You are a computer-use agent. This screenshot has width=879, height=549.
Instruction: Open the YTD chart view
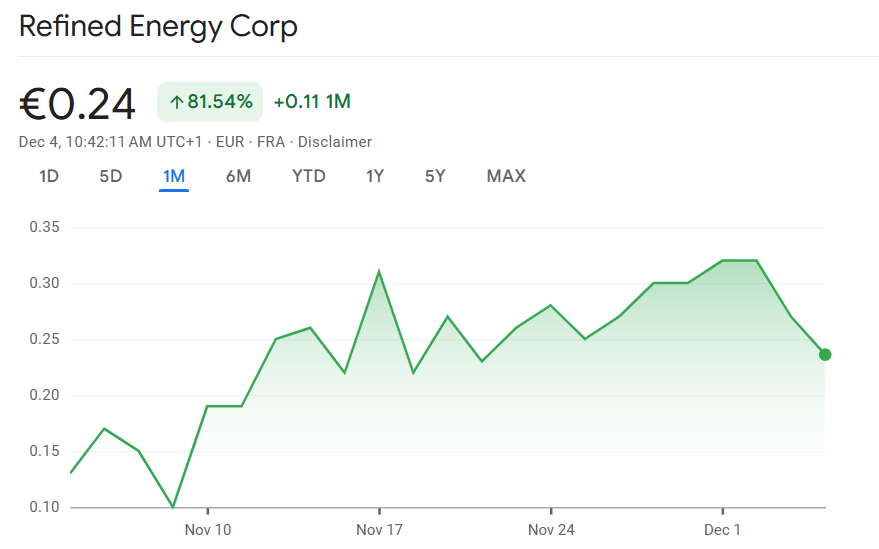[x=308, y=176]
